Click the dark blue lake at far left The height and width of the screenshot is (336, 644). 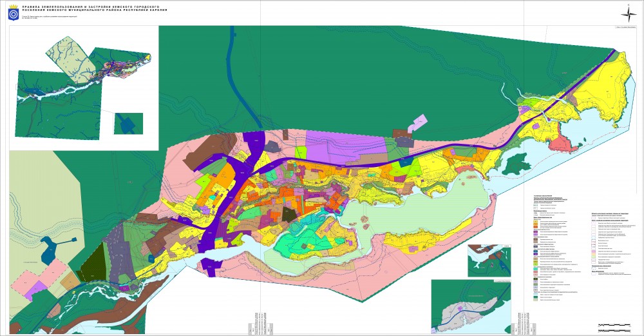point(49,248)
